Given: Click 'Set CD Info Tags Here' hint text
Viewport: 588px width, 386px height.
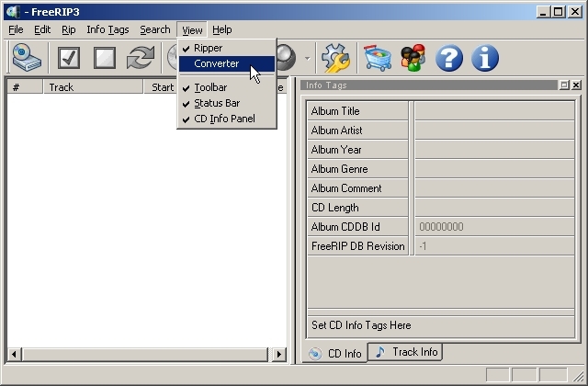Looking at the screenshot, I should [361, 325].
